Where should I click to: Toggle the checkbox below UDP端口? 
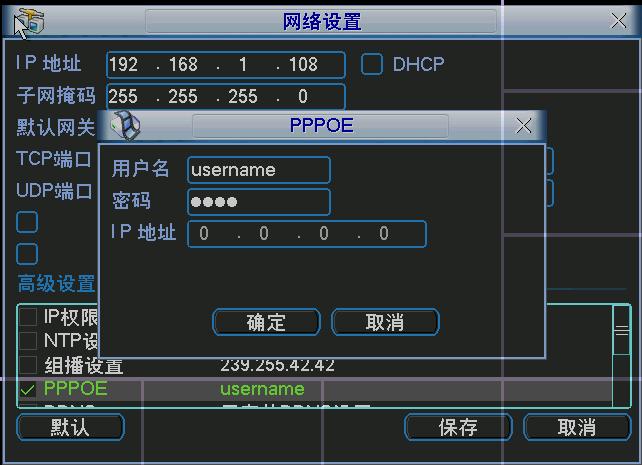[x=27, y=222]
